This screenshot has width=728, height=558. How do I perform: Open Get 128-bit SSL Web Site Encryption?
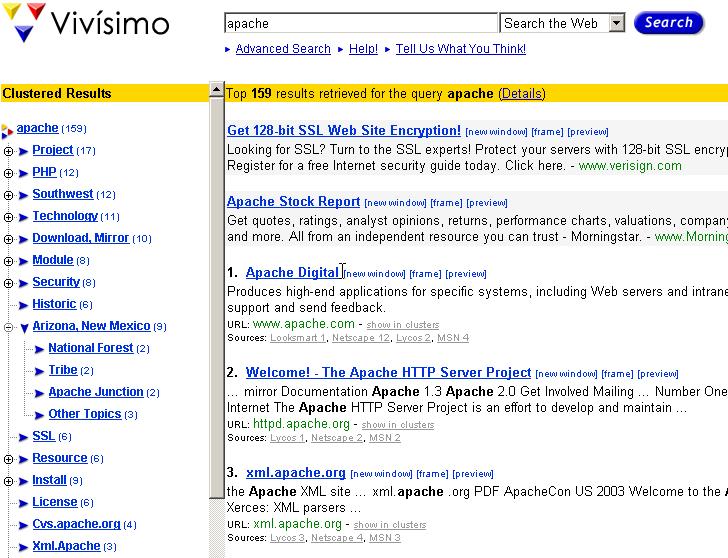tap(344, 130)
